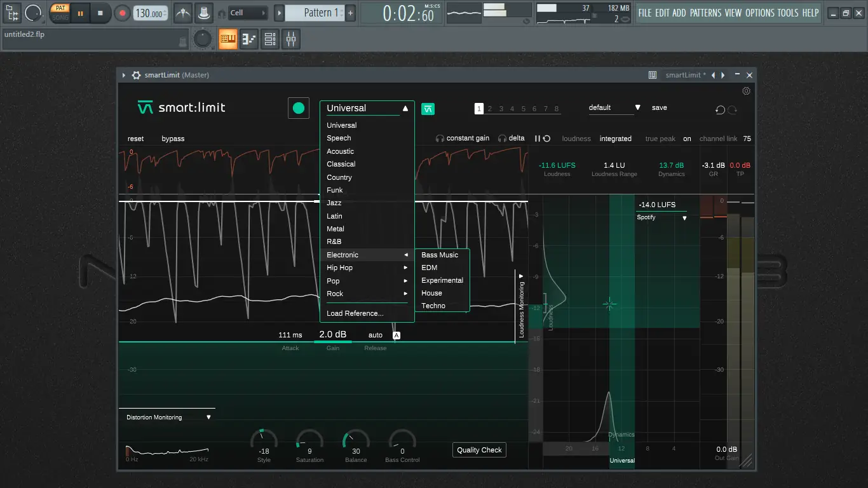This screenshot has width=868, height=488.
Task: Select state slot 5
Action: (x=524, y=109)
